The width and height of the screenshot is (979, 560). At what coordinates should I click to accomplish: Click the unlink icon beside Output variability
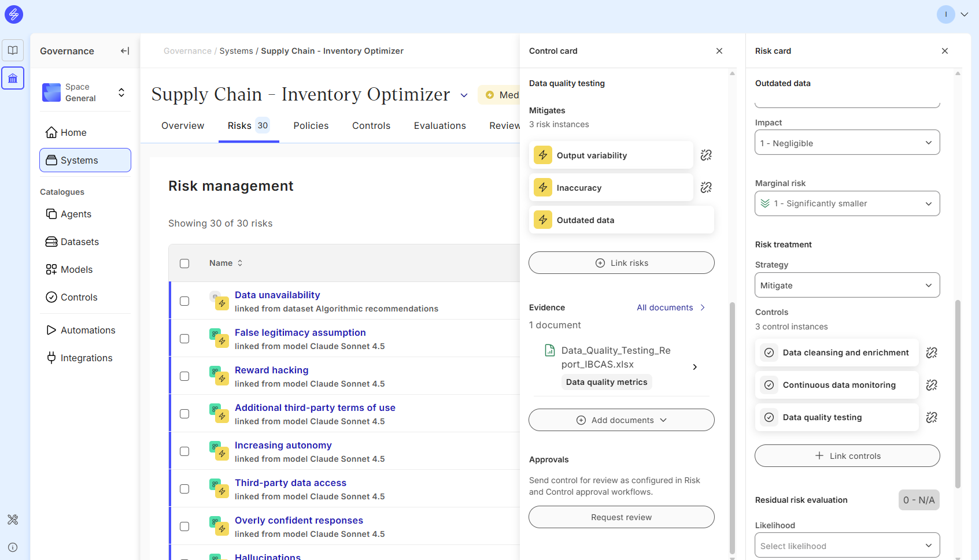coord(706,155)
